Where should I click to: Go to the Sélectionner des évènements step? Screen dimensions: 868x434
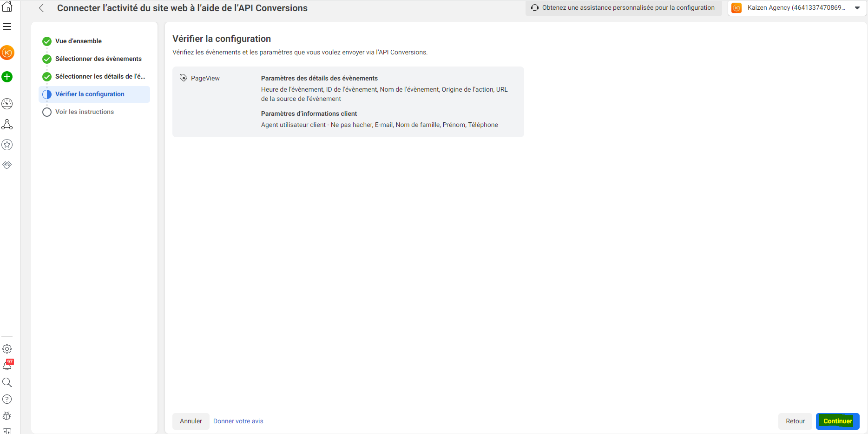coord(94,59)
